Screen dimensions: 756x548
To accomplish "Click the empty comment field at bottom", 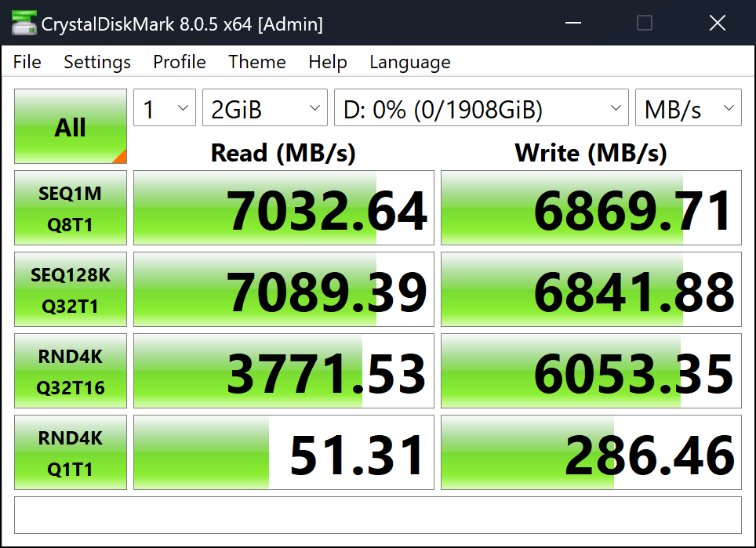I will (x=378, y=514).
